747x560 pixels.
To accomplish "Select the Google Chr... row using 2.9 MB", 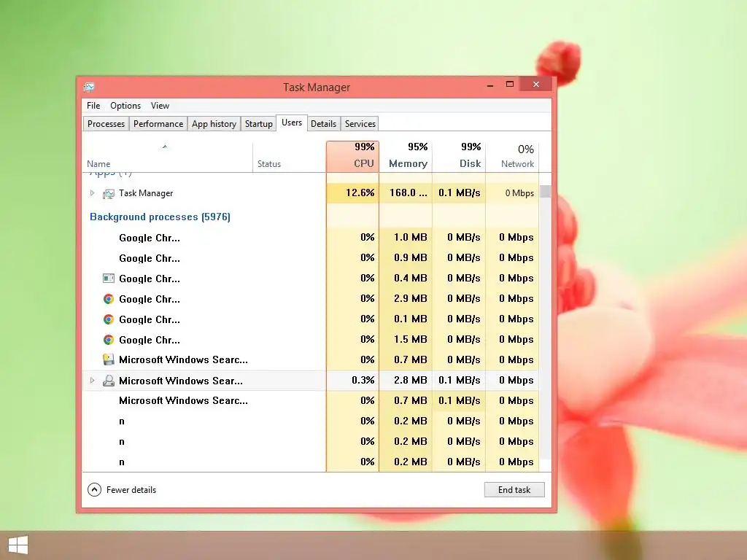I will pyautogui.click(x=311, y=298).
